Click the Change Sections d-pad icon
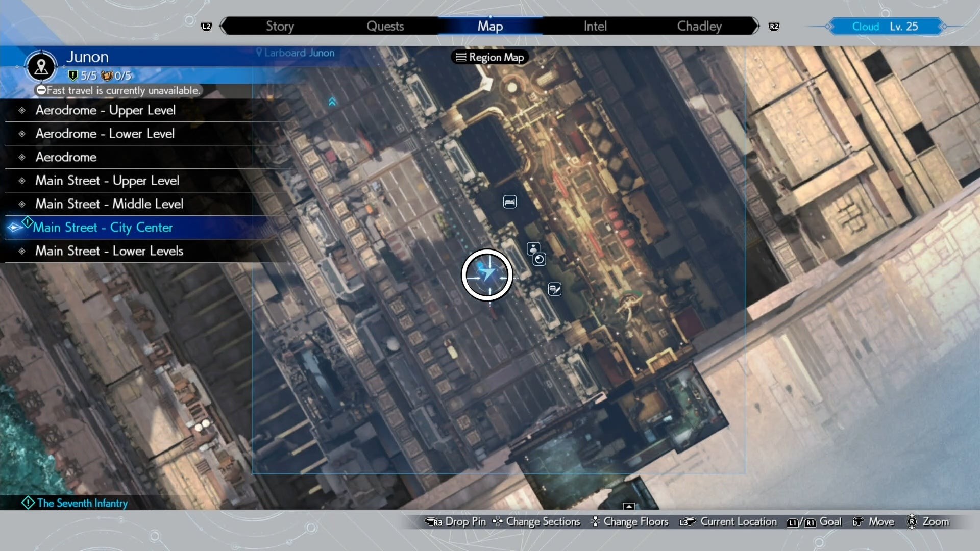The width and height of the screenshot is (980, 551). click(x=497, y=521)
